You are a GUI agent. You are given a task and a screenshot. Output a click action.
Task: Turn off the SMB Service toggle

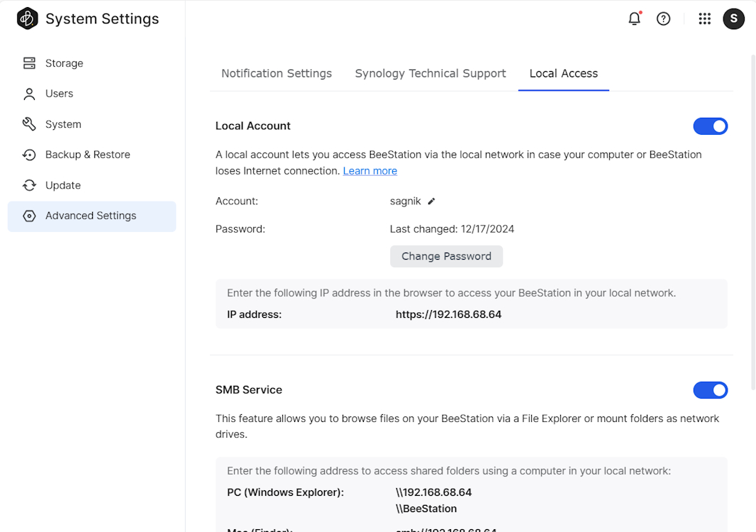(710, 390)
